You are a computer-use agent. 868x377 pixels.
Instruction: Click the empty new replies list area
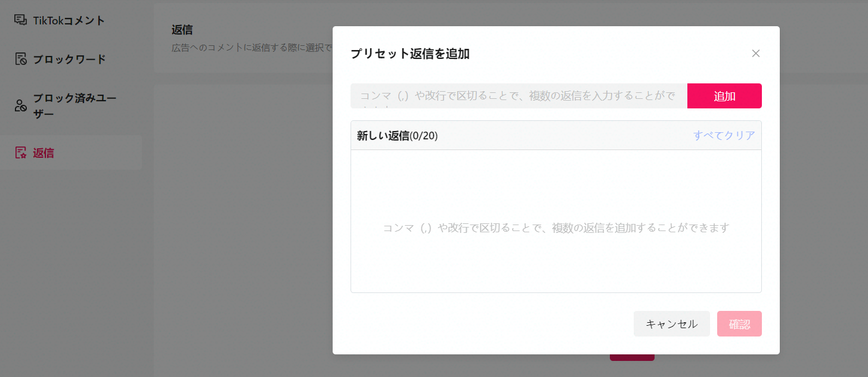pos(556,228)
